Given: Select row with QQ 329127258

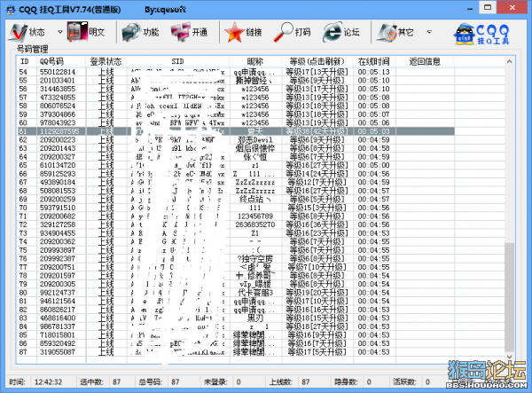Looking at the screenshot, I should point(236,224).
